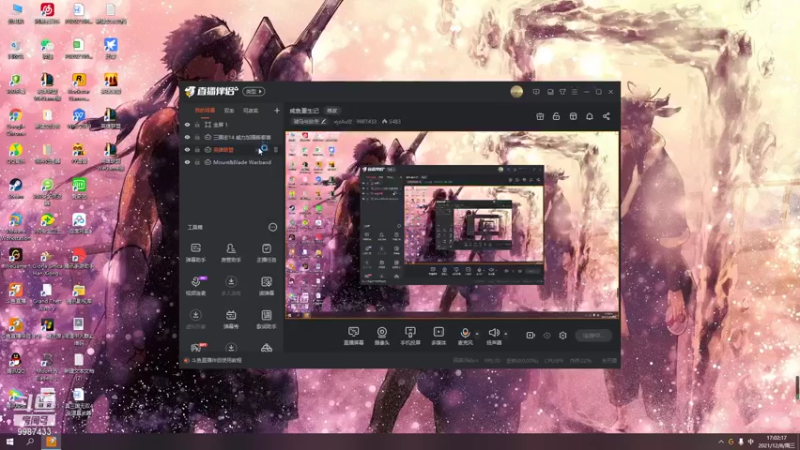Screen dimensions: 800x450
Task: Add a 手机投屏 phone casting source
Action: [410, 336]
